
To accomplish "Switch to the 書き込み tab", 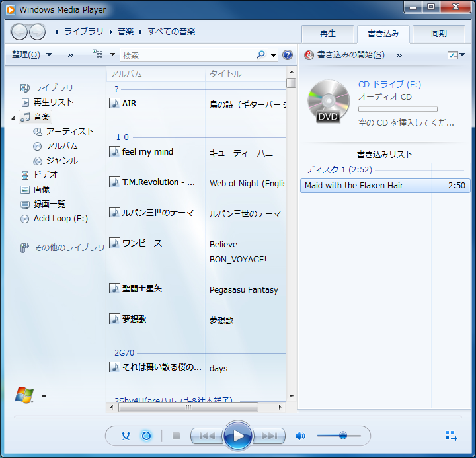I will (383, 34).
